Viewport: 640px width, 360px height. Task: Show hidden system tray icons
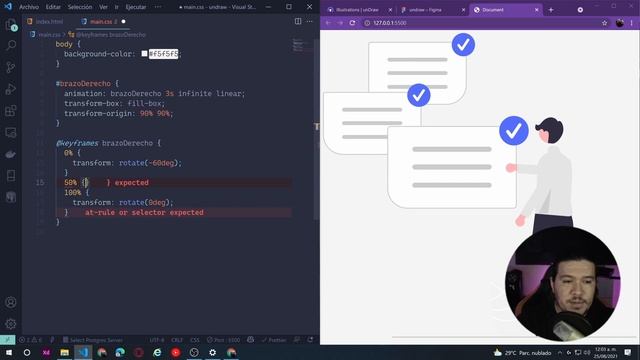point(560,353)
